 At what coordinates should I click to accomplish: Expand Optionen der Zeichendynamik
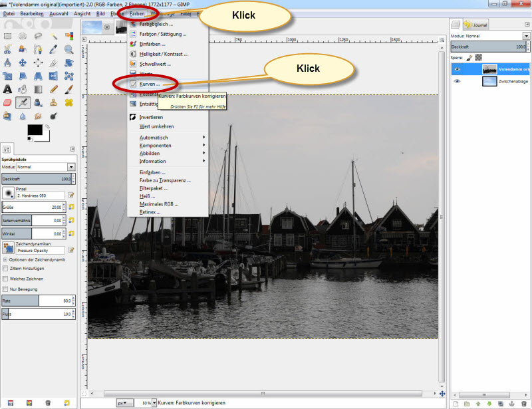coord(5,259)
